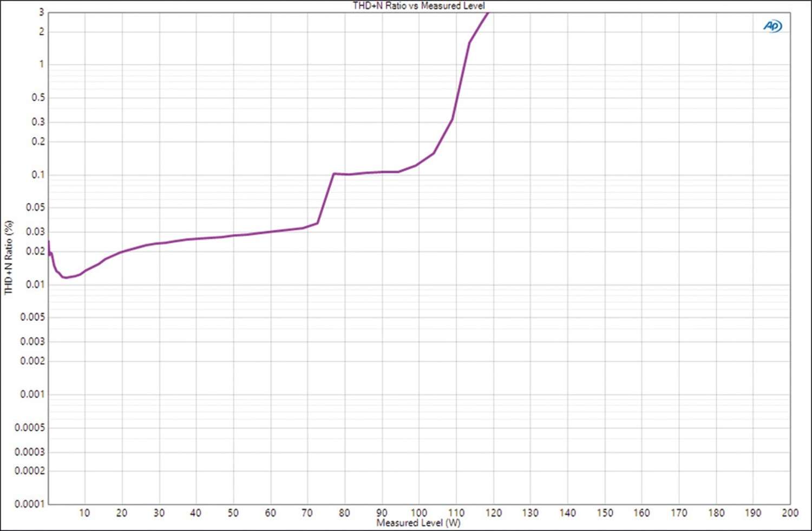Click the Y-axis tick label 0.0005
The image size is (812, 531).
30,428
